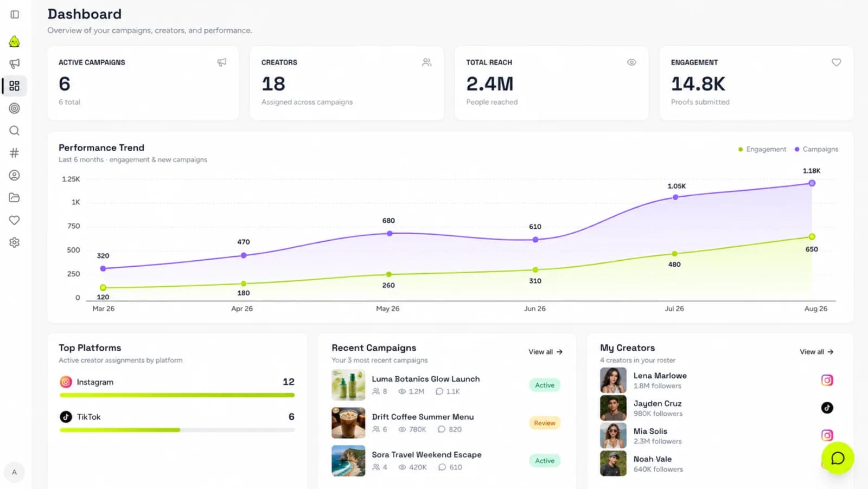Viewport: 868px width, 489px height.
Task: Click Sora Travel campaign thumbnail
Action: tap(348, 461)
